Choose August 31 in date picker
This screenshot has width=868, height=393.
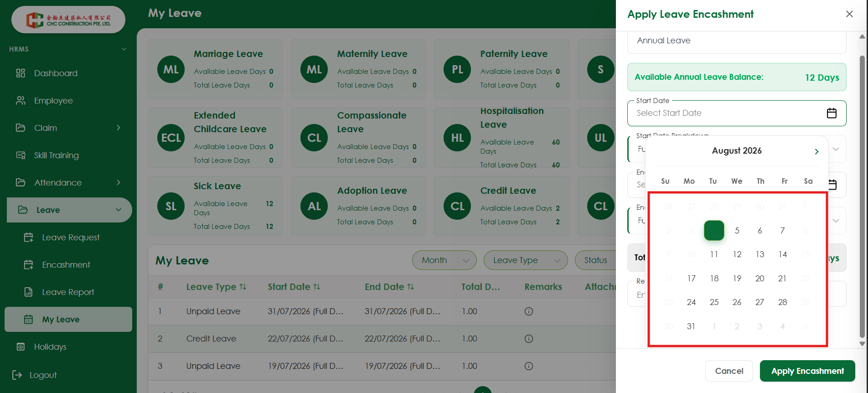[691, 326]
